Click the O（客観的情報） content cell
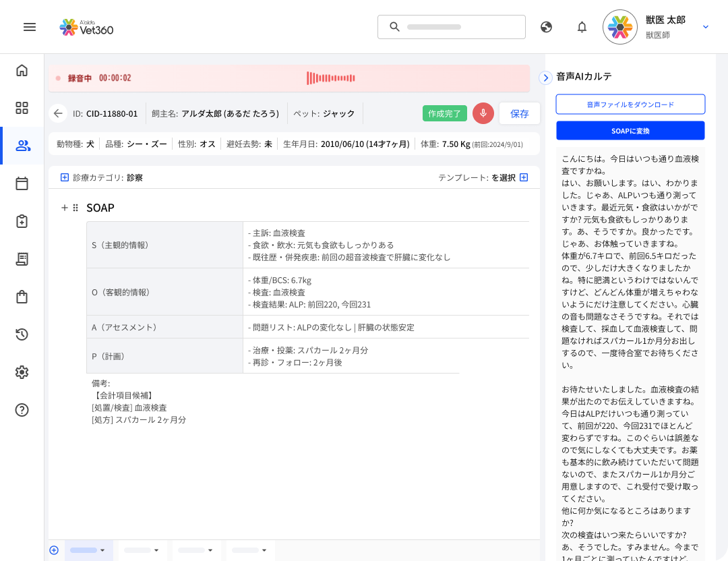Screen dimensions: 728x561 click(386, 292)
